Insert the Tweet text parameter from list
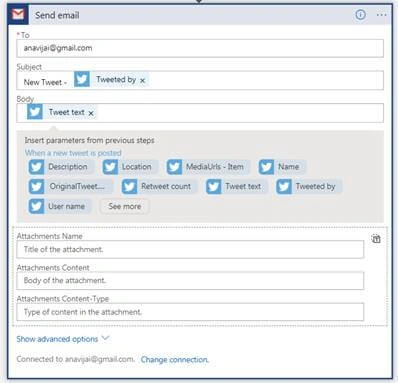Screen dimensions: 398x383 point(236,186)
